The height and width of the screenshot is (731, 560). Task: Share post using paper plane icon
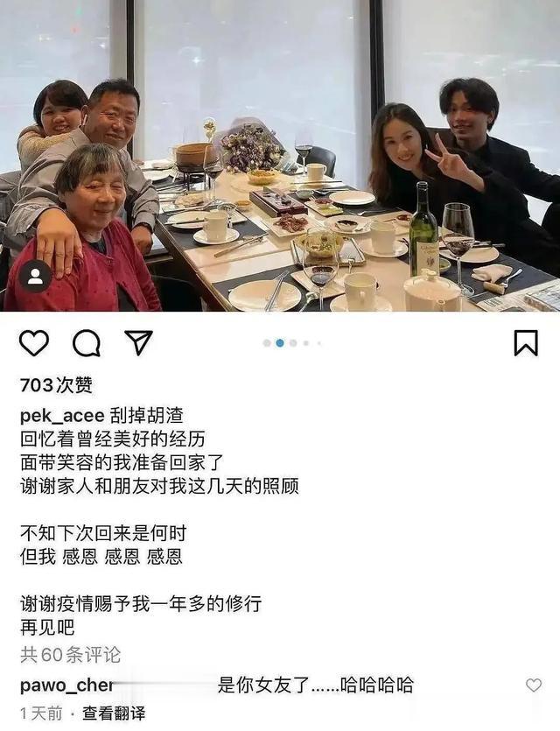click(139, 342)
